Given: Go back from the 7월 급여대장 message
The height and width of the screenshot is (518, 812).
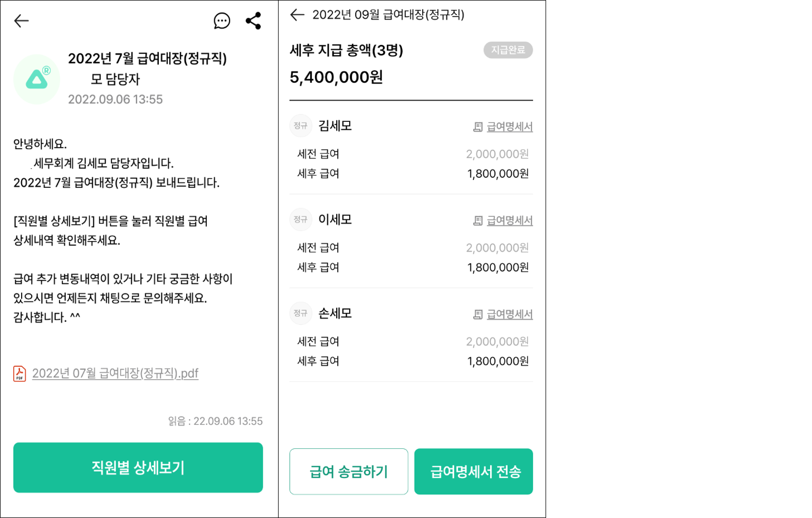Looking at the screenshot, I should [x=22, y=21].
